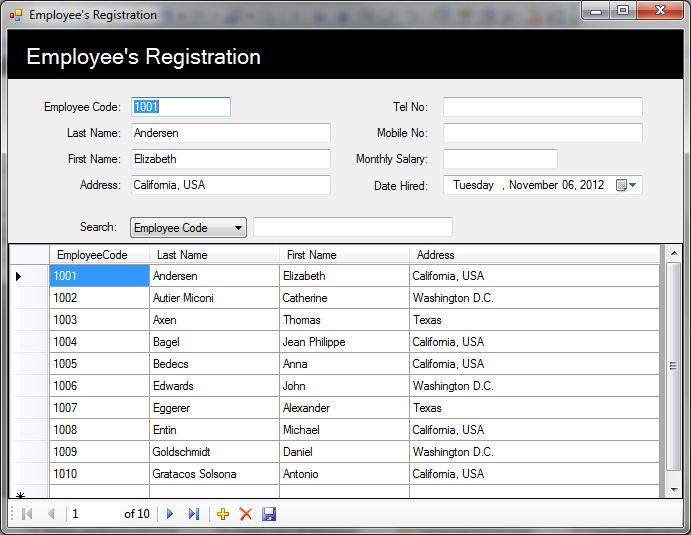
Task: Select the Catherine first name cell
Action: pyautogui.click(x=344, y=298)
